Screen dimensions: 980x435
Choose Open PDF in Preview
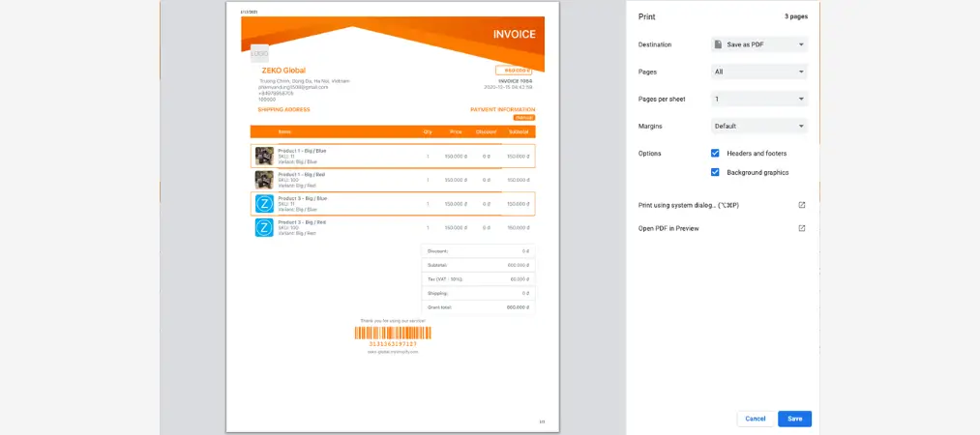click(668, 228)
